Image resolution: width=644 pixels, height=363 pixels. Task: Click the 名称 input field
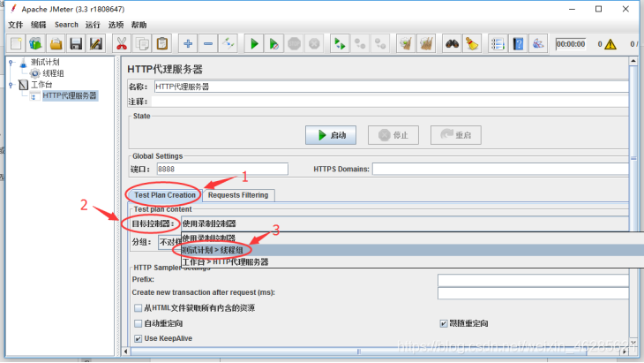coord(392,87)
